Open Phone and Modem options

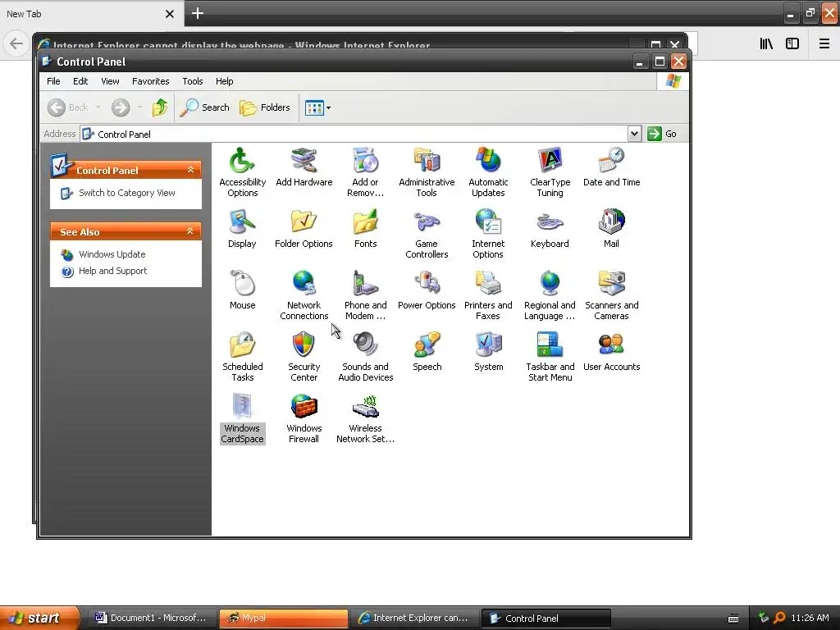365,295
